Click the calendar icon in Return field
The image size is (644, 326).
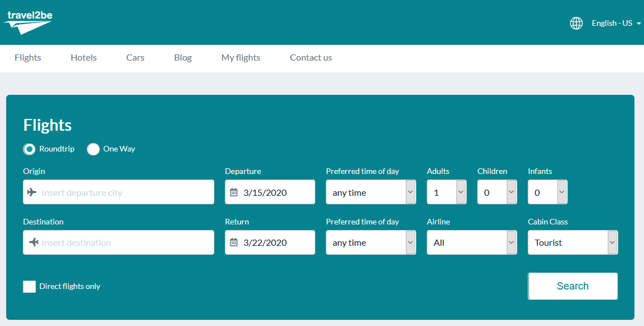(234, 242)
